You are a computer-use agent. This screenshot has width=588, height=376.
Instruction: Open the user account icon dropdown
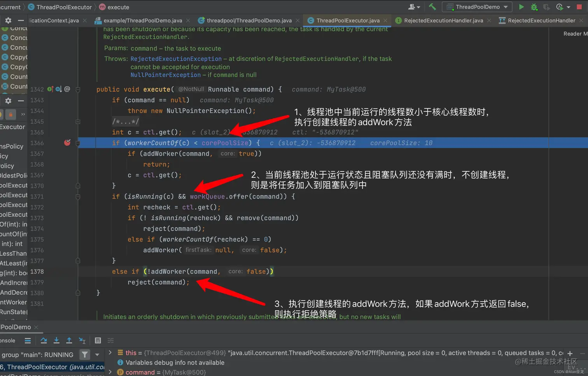point(414,7)
